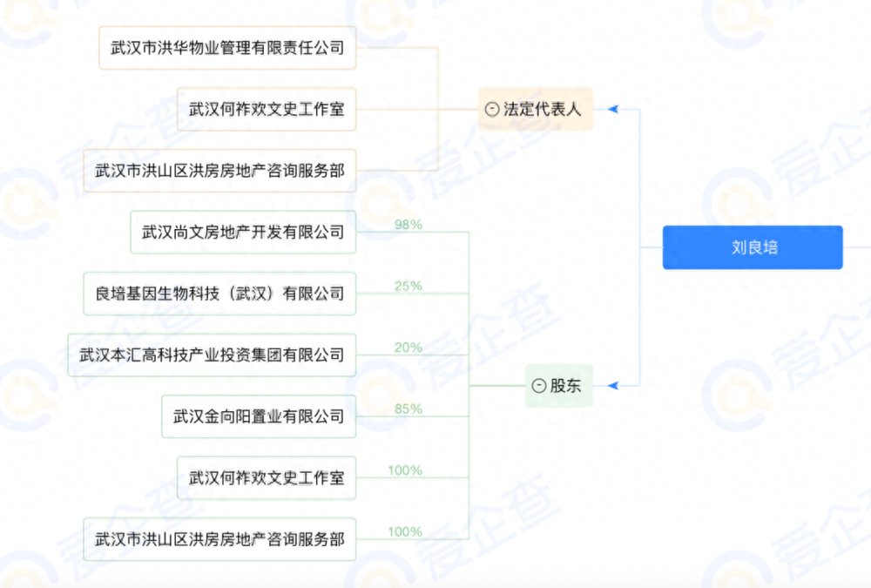The width and height of the screenshot is (871, 588).
Task: Select the central 刘良培 node
Action: (753, 247)
